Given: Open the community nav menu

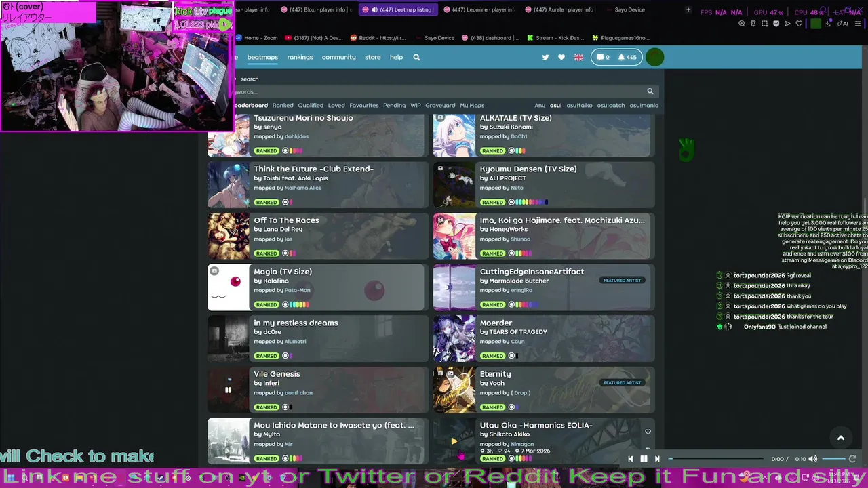Looking at the screenshot, I should coord(338,58).
